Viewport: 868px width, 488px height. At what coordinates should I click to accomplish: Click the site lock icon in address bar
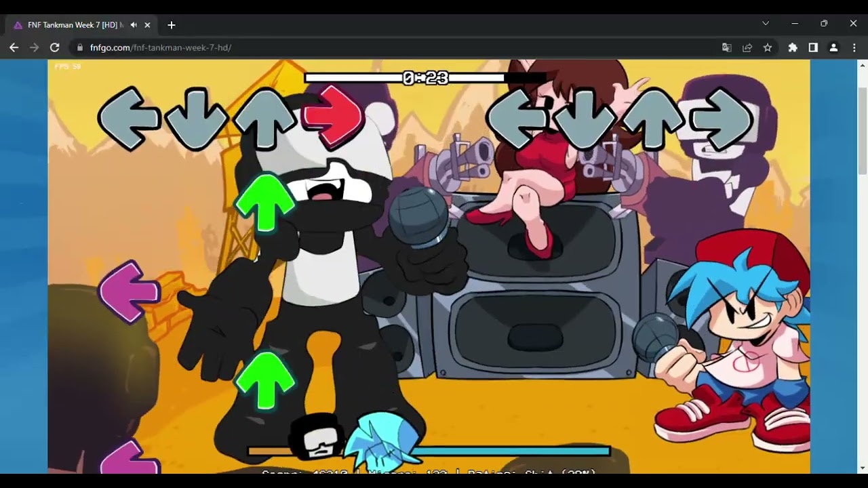[80, 47]
